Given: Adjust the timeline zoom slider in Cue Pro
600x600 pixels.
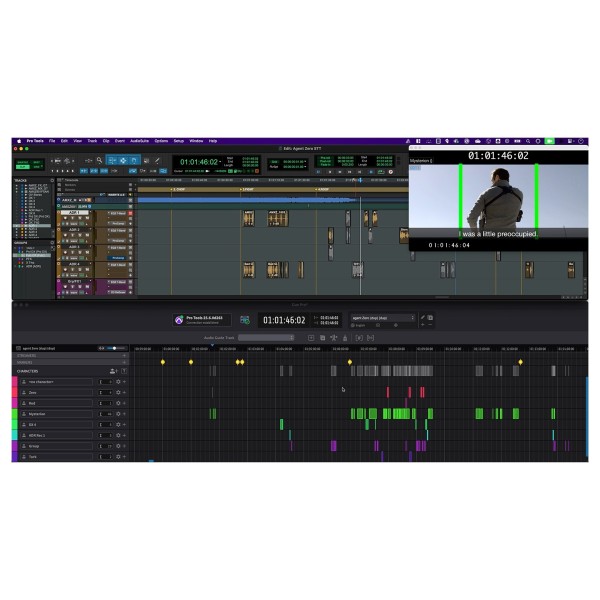Looking at the screenshot, I should point(114,348).
